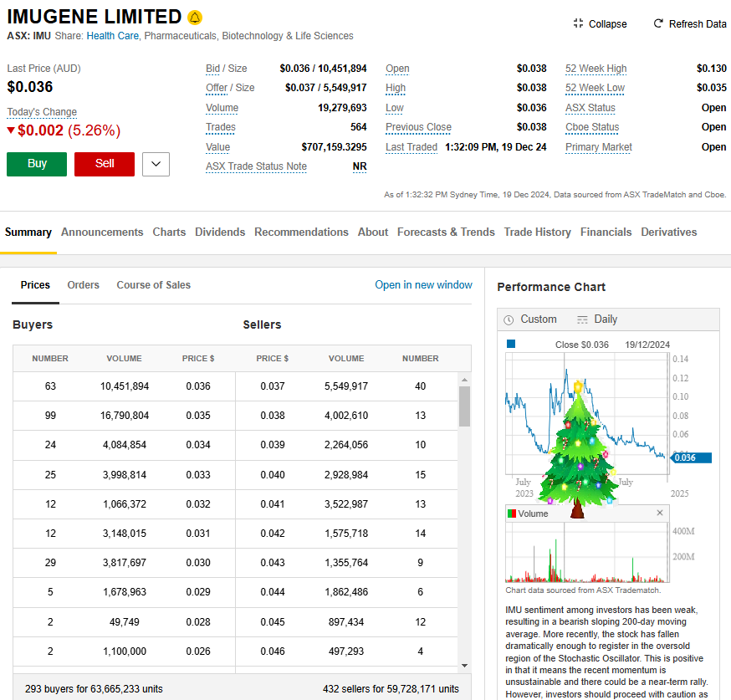Image resolution: width=731 pixels, height=700 pixels.
Task: Close the Volume chart panel
Action: (660, 513)
